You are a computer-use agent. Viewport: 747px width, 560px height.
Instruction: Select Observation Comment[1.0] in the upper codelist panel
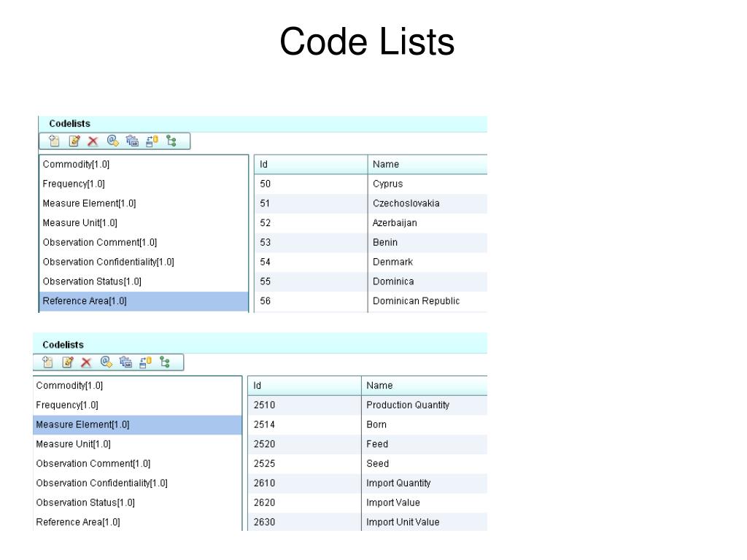pyautogui.click(x=144, y=242)
